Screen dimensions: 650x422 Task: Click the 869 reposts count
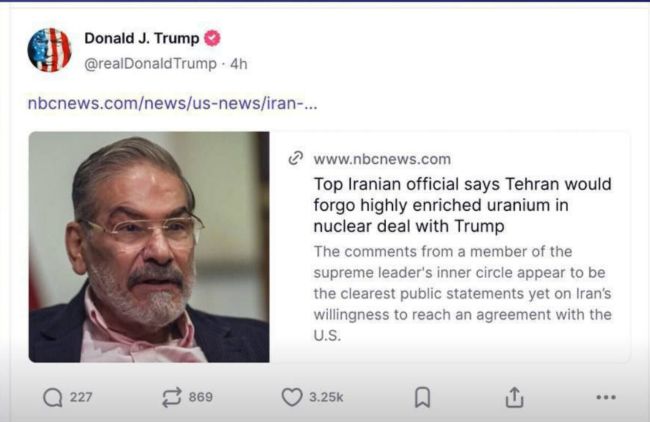pyautogui.click(x=200, y=397)
